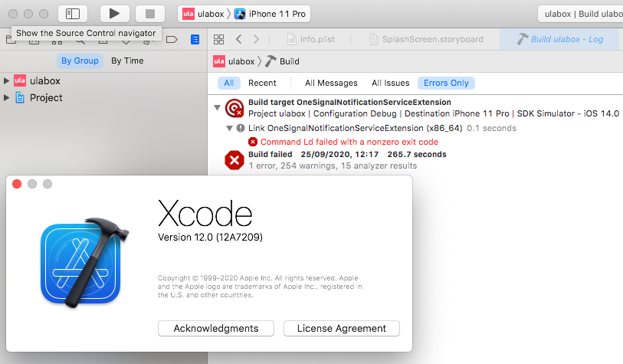Show the Breakpoint navigator icon

click(172, 39)
